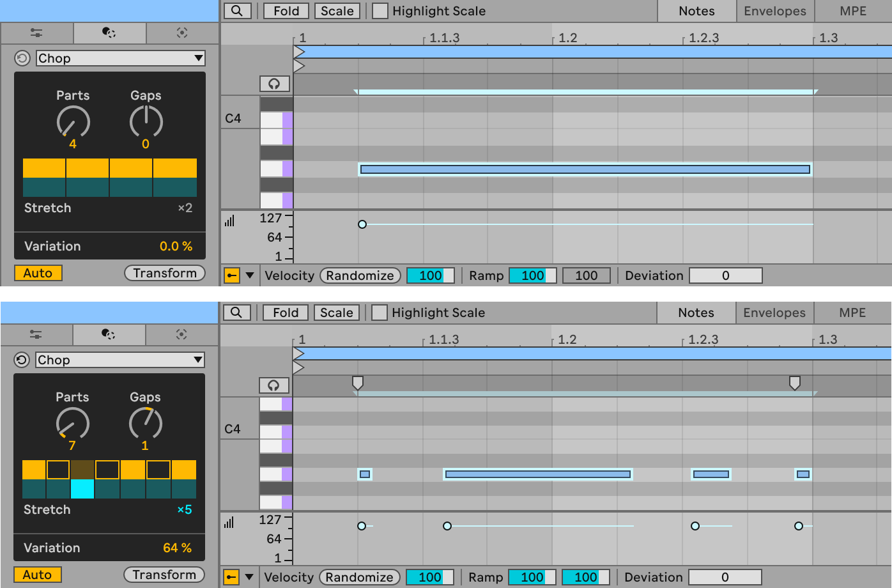Click the Randomize amount field in the top editor
Viewport: 892px width, 588px height.
[431, 275]
